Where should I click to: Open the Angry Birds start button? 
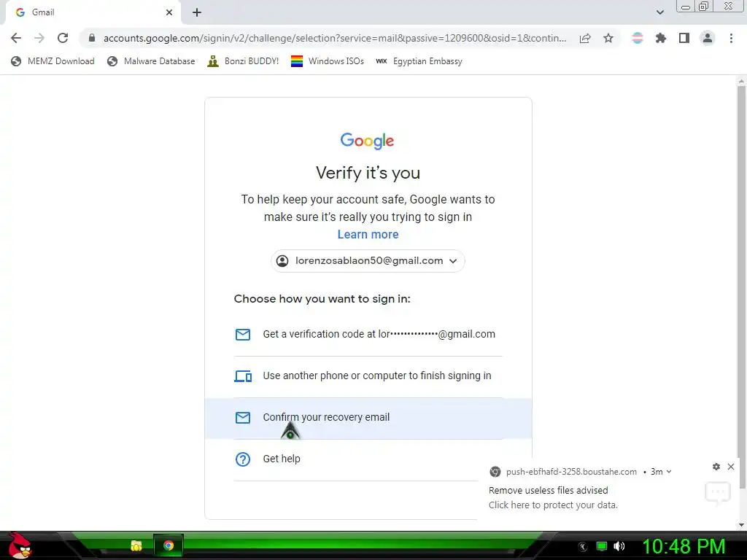coord(20,545)
